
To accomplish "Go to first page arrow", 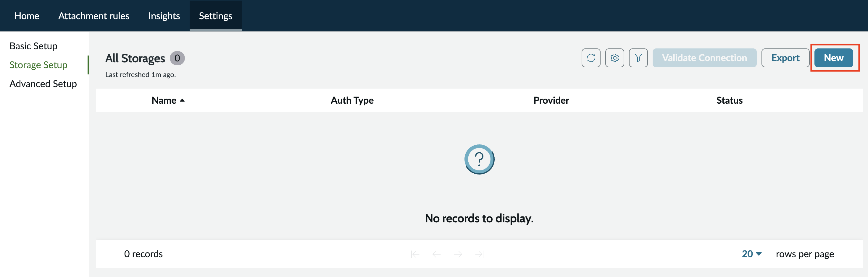I will click(415, 254).
